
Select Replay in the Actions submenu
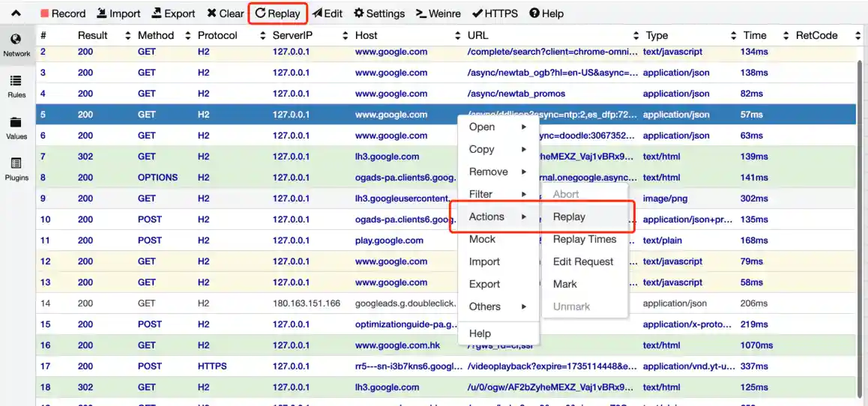point(569,216)
